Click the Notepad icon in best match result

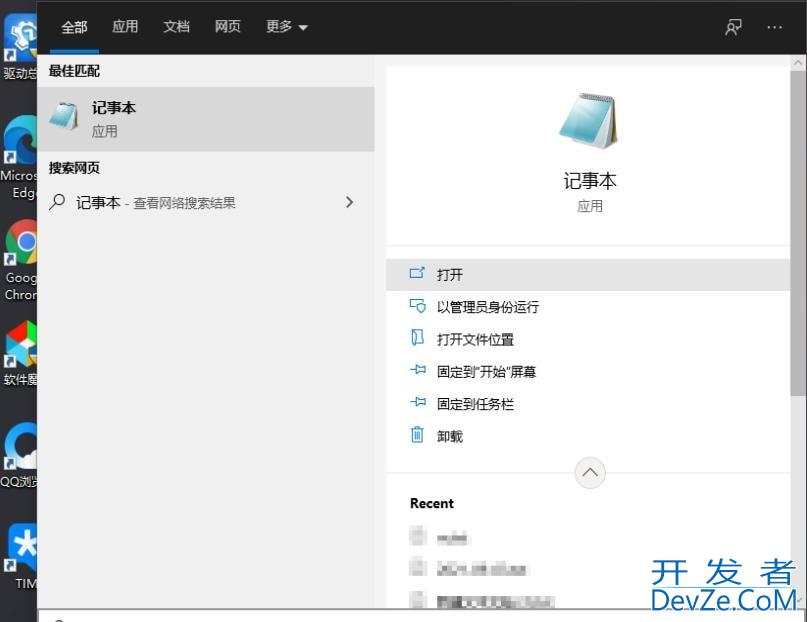64,118
